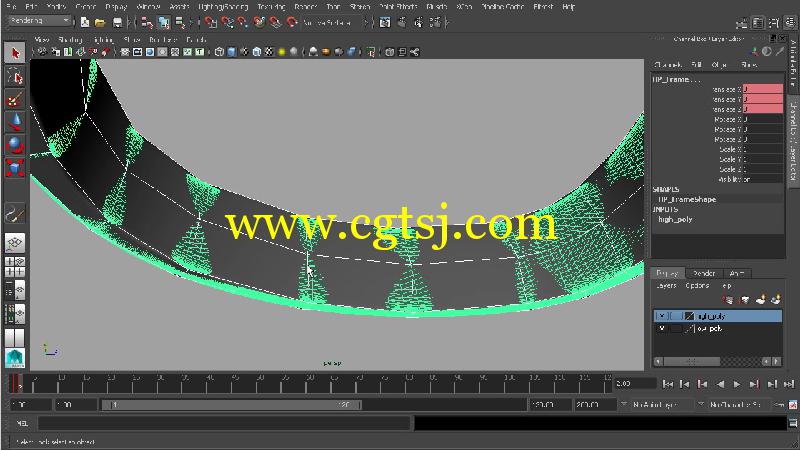
Task: Enable snap to curves magnet icon
Action: tap(227, 22)
